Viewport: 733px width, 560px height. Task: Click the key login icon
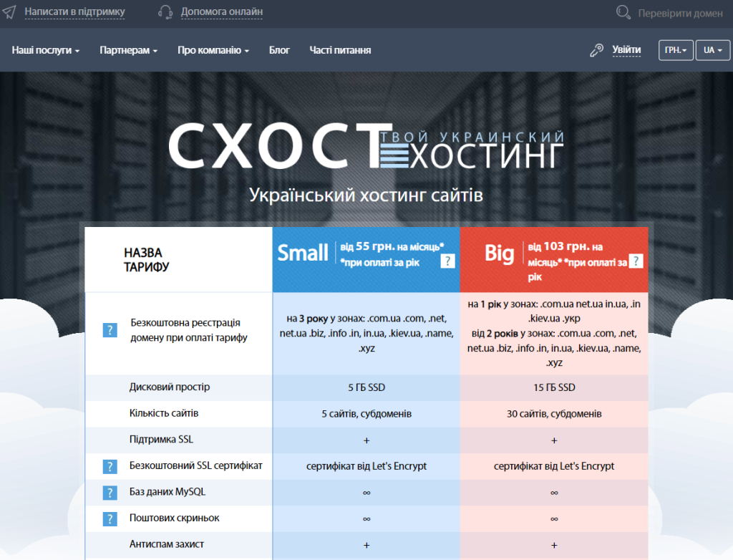pyautogui.click(x=596, y=50)
